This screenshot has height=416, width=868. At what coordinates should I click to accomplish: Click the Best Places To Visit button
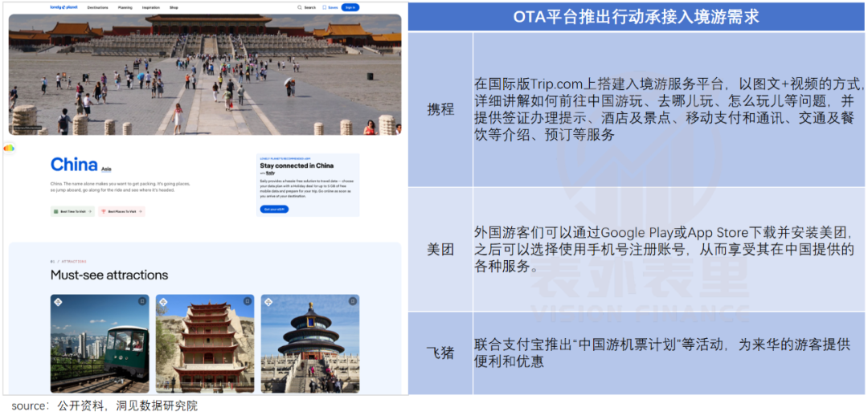[x=121, y=211]
